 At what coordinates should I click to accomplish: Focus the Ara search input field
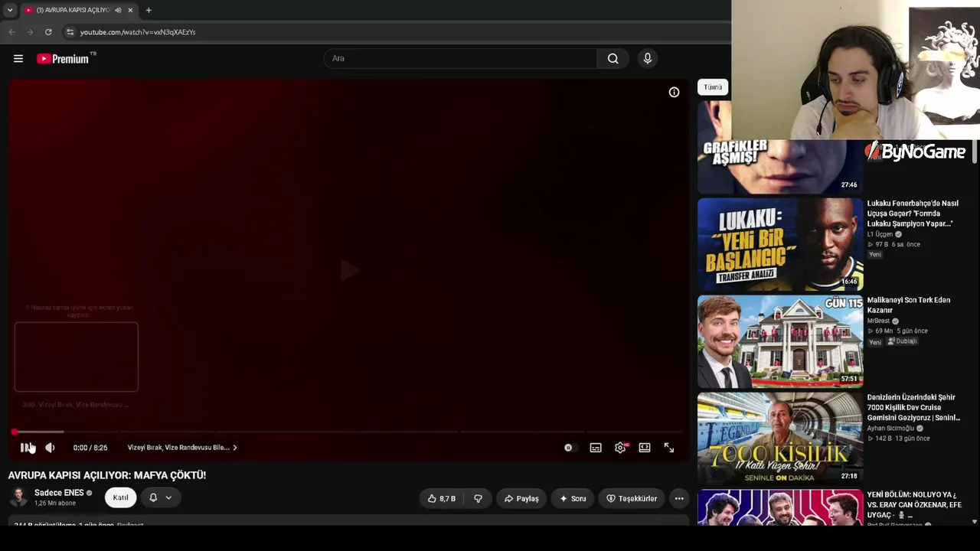coord(460,59)
